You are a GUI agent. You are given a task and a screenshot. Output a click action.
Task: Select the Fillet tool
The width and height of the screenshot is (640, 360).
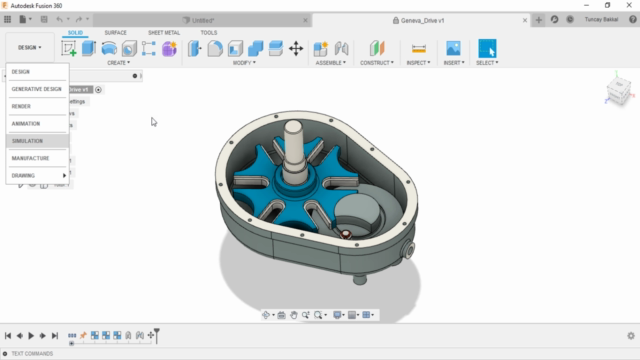[x=215, y=48]
